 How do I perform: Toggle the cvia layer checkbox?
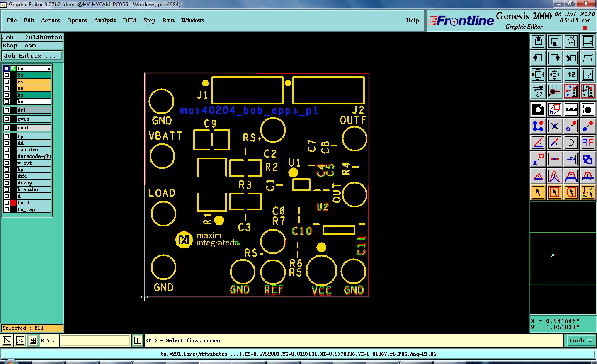click(x=7, y=119)
